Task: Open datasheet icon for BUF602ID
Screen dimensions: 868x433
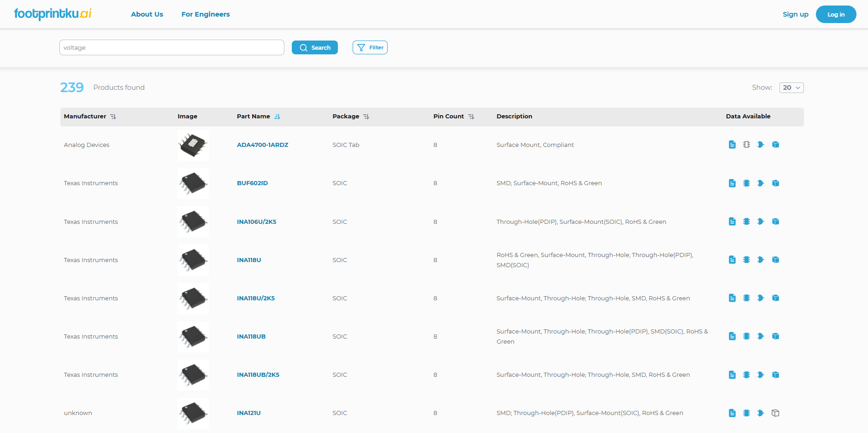Action: 732,183
